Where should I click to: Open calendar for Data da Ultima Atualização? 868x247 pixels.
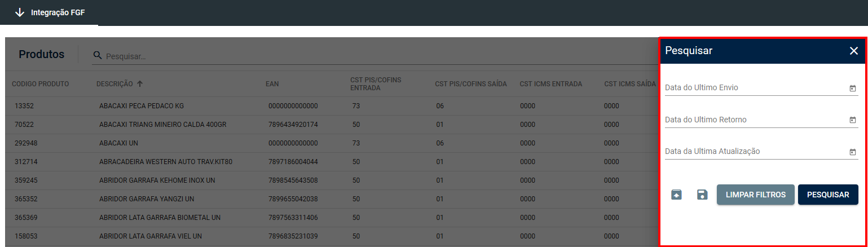(x=852, y=152)
